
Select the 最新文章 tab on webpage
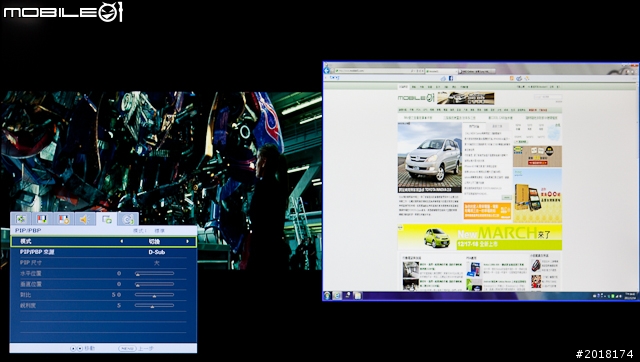[x=497, y=127]
